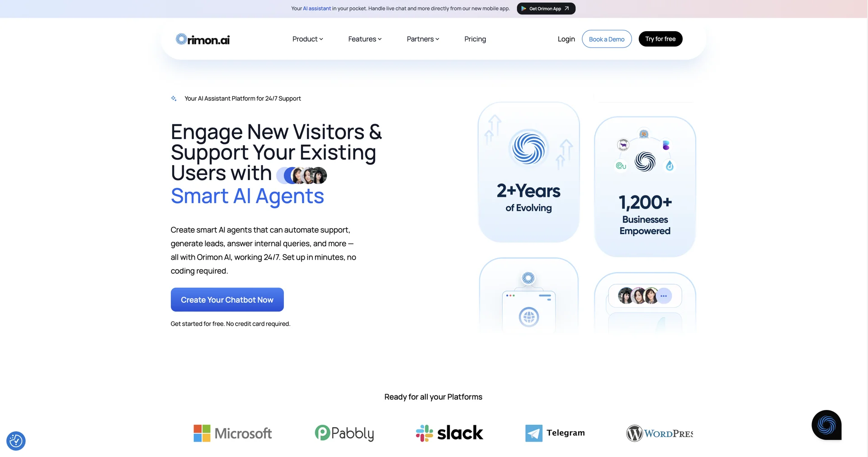Click the Try for free button
868x457 pixels.
(660, 39)
